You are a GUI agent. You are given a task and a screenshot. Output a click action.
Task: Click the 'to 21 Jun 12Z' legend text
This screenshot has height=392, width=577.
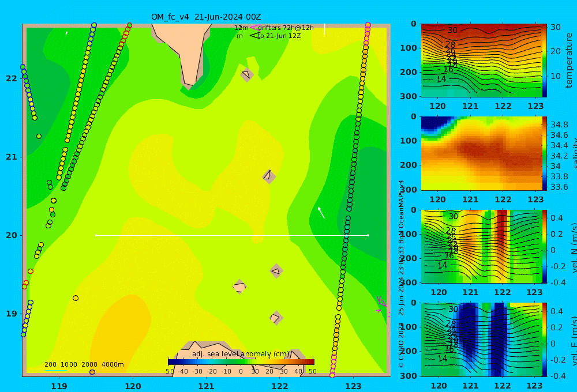tap(279, 36)
